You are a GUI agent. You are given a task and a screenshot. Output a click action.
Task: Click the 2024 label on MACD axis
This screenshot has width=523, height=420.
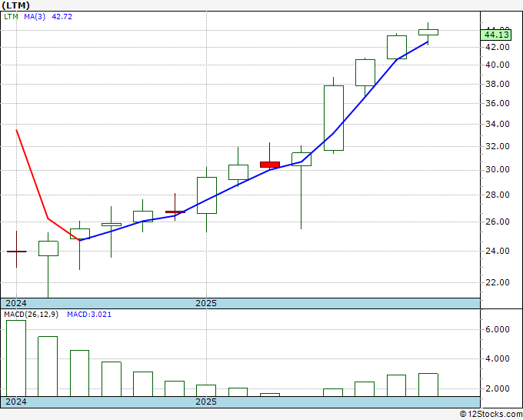16,402
